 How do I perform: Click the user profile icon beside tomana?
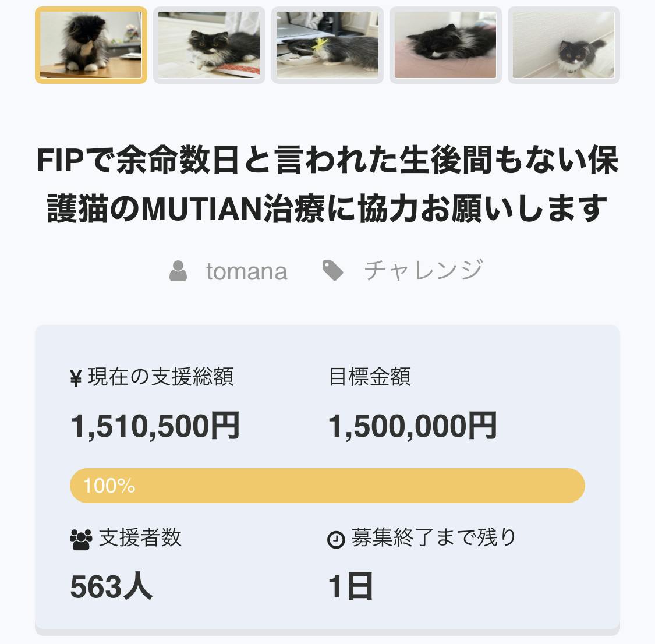[x=178, y=271]
